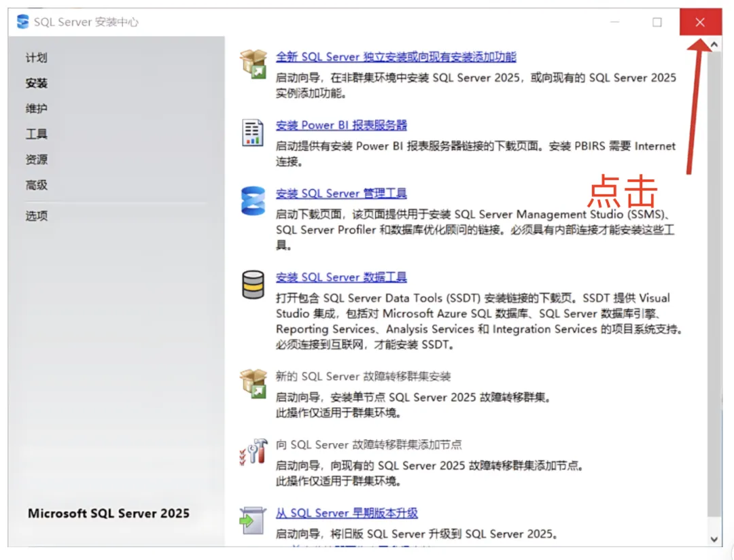Screen dimensions: 734x560
Task: Select the 安装 page in sidebar
Action: pos(37,84)
